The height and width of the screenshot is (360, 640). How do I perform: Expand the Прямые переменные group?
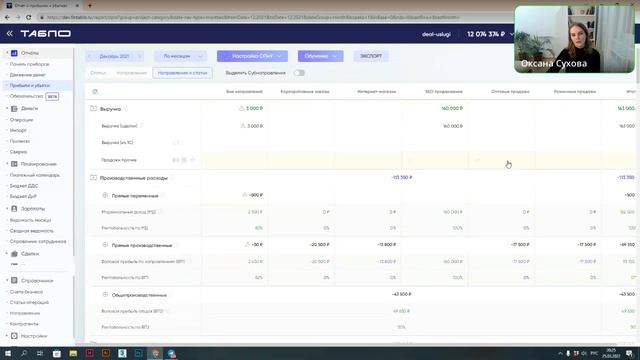click(x=105, y=196)
